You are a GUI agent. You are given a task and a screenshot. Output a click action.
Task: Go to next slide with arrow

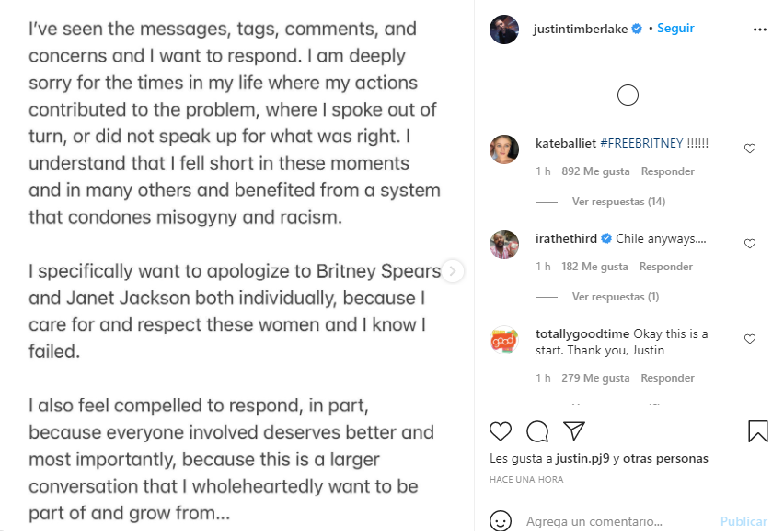pyautogui.click(x=453, y=270)
